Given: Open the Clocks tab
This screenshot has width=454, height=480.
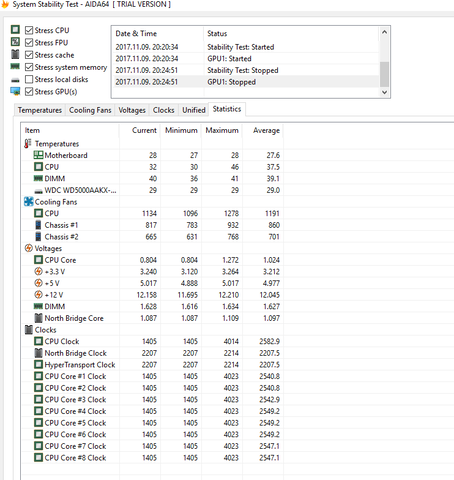Looking at the screenshot, I should pyautogui.click(x=163, y=110).
